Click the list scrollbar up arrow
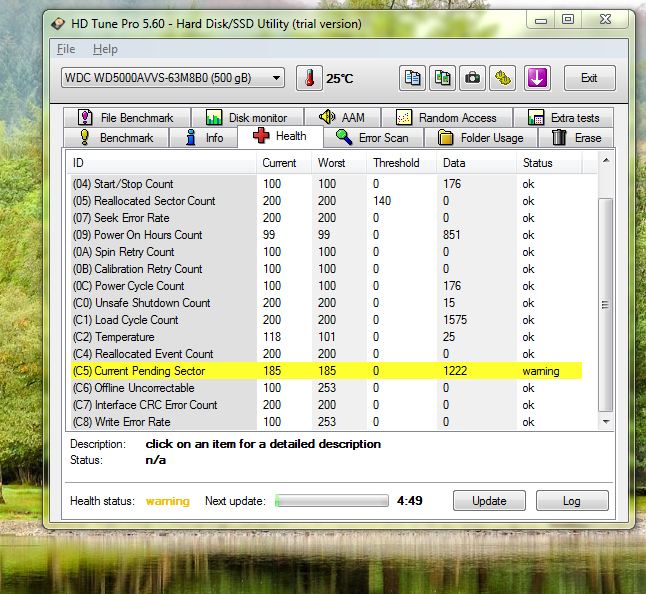Image resolution: width=646 pixels, height=594 pixels. pyautogui.click(x=606, y=161)
